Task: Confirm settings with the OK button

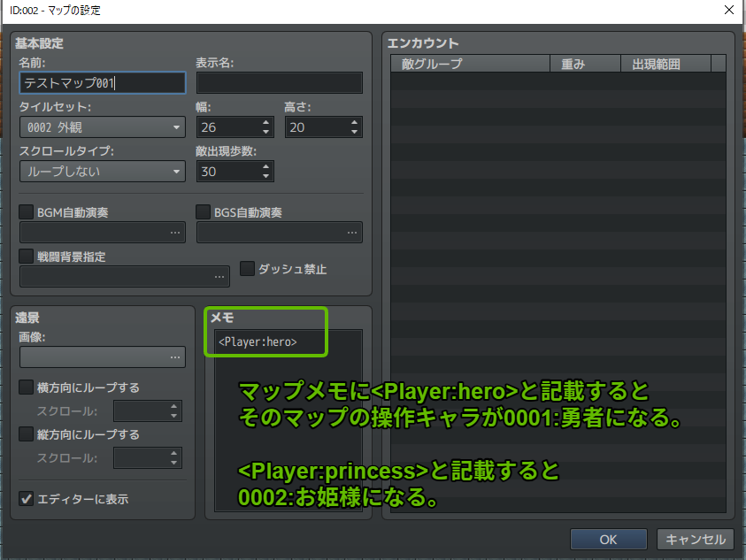Action: pyautogui.click(x=608, y=539)
